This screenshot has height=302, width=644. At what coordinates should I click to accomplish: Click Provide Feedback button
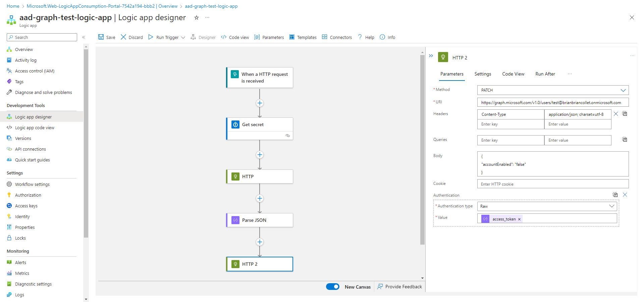[399, 287]
